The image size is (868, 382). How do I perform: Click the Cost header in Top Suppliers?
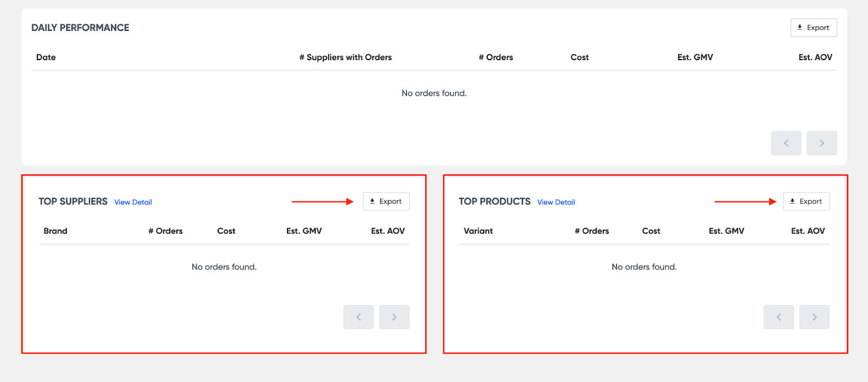(x=226, y=231)
